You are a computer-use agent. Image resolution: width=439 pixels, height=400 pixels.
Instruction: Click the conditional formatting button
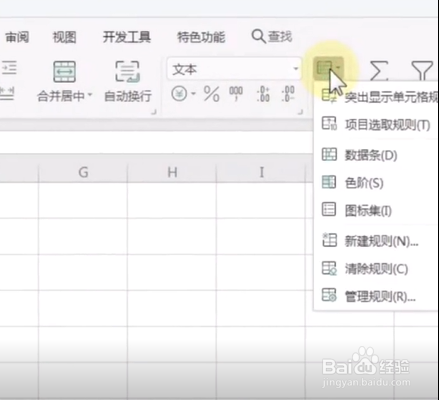click(x=328, y=69)
